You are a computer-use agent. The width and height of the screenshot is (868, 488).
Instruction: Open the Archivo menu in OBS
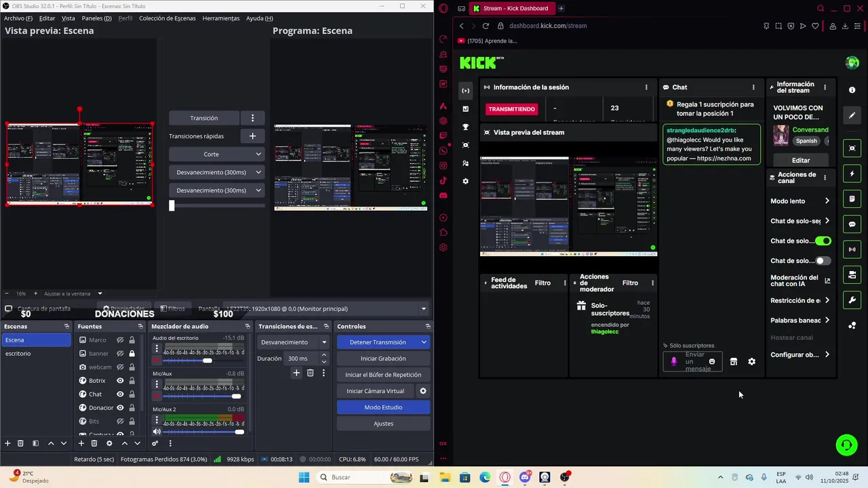click(18, 18)
